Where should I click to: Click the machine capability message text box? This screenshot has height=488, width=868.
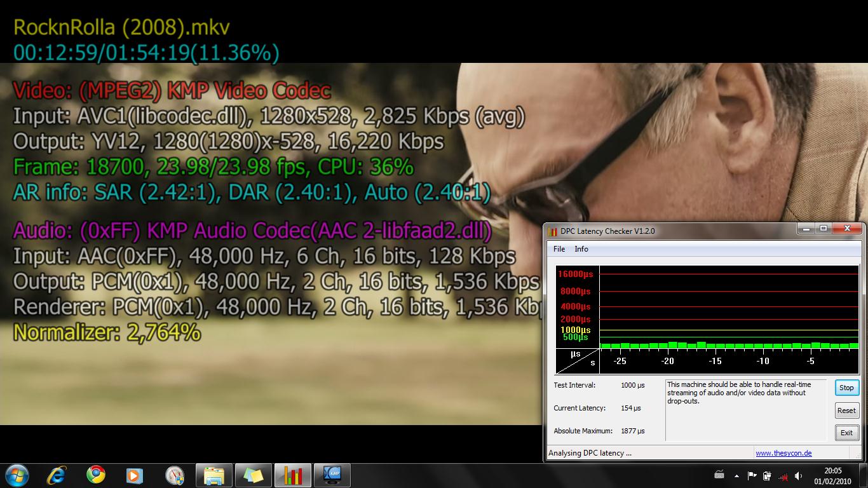click(x=746, y=410)
